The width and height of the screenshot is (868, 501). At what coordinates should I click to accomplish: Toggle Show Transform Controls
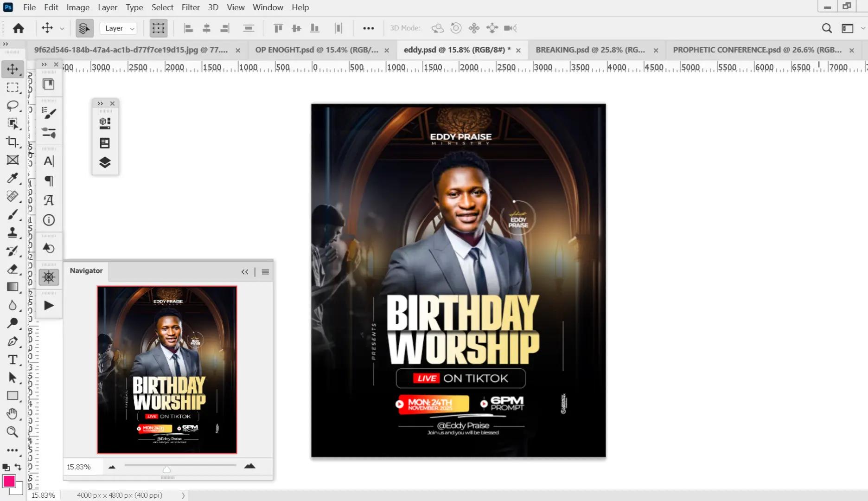[158, 28]
